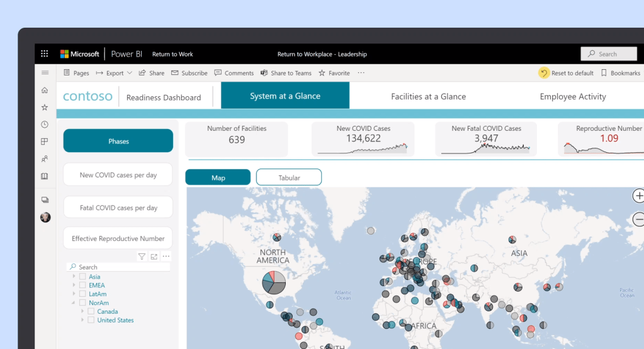
Task: Click the Home icon in left sidebar
Action: click(x=45, y=90)
